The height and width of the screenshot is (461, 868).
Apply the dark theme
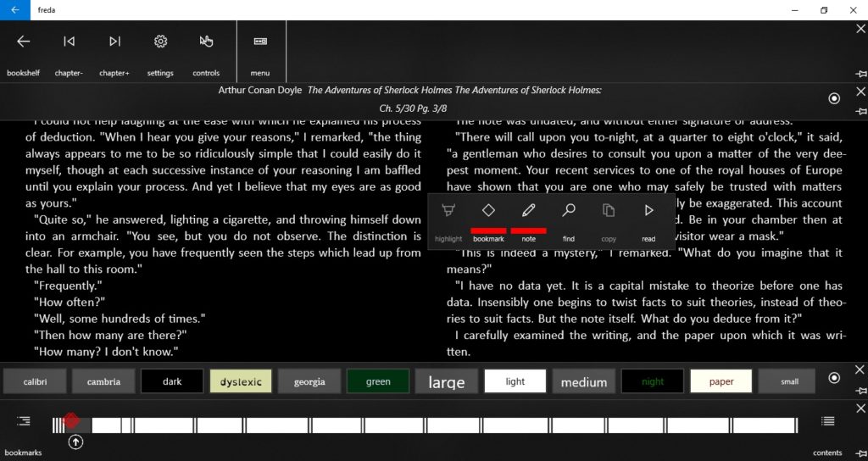172,381
